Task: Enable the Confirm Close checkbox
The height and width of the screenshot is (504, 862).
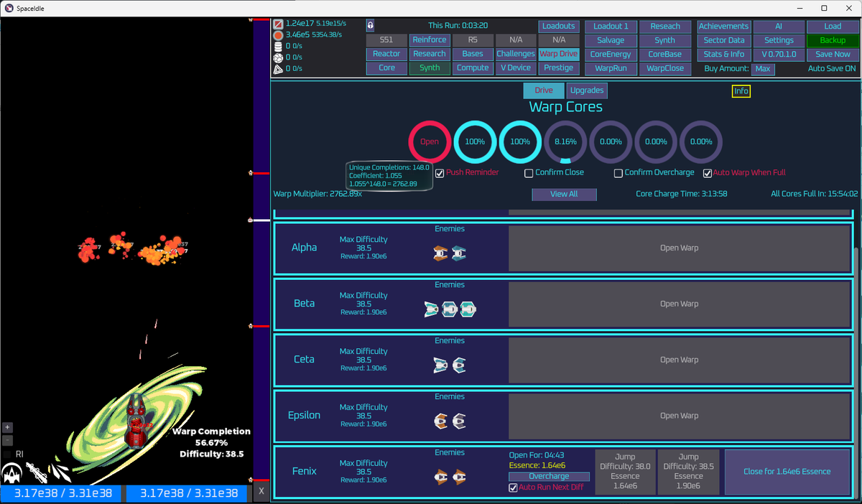Action: 529,173
